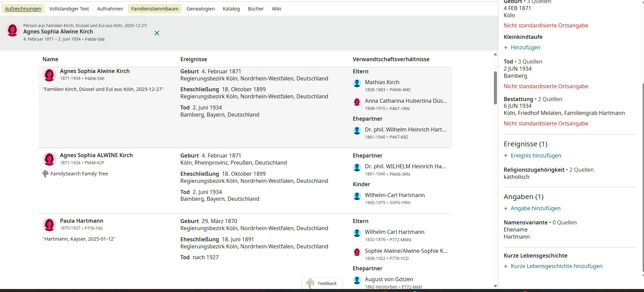The image size is (644, 292).
Task: Click August von Götzen's avatar icon
Action: (x=357, y=280)
